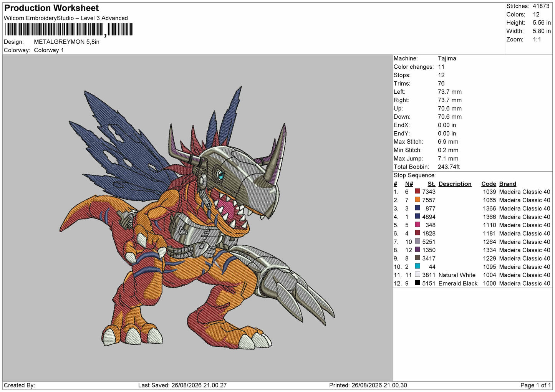Click 'Wilcom EmbroideryStudio – Level 3 Advanced' text
Screen dimensions: 555x392
pyautogui.click(x=66, y=18)
